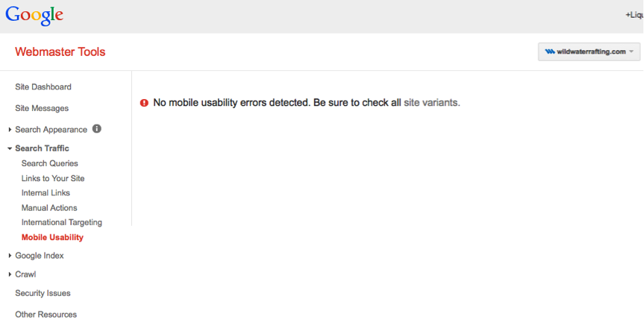Expand the Search Appearance section arrow
This screenshot has width=644, height=328.
click(x=10, y=130)
